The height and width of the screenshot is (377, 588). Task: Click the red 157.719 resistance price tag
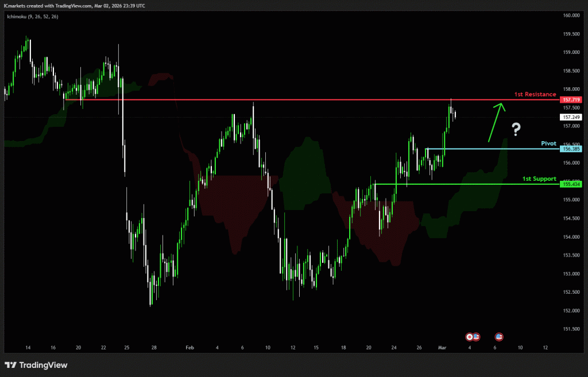pyautogui.click(x=571, y=100)
